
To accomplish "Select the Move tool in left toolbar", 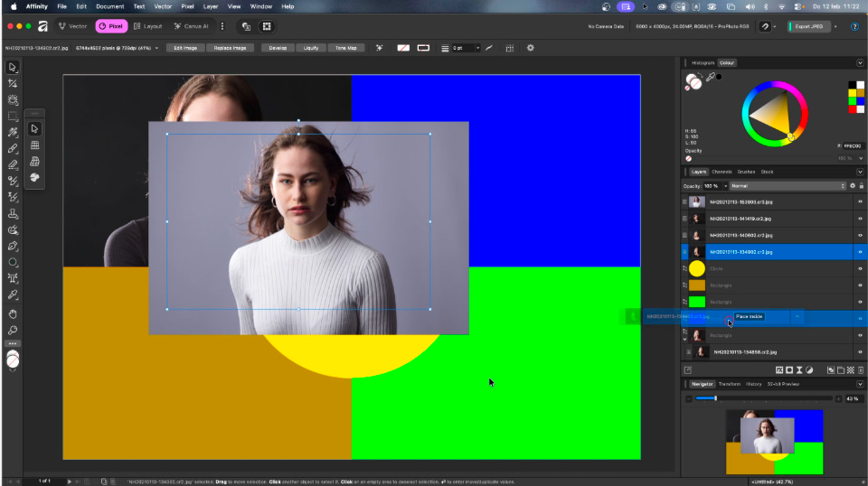I will pyautogui.click(x=13, y=68).
